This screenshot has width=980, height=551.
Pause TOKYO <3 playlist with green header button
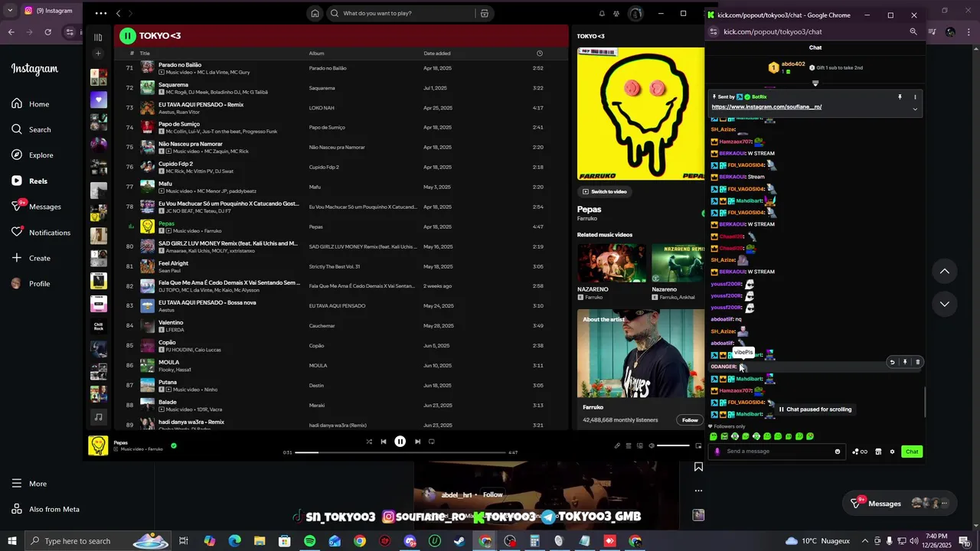pos(128,36)
